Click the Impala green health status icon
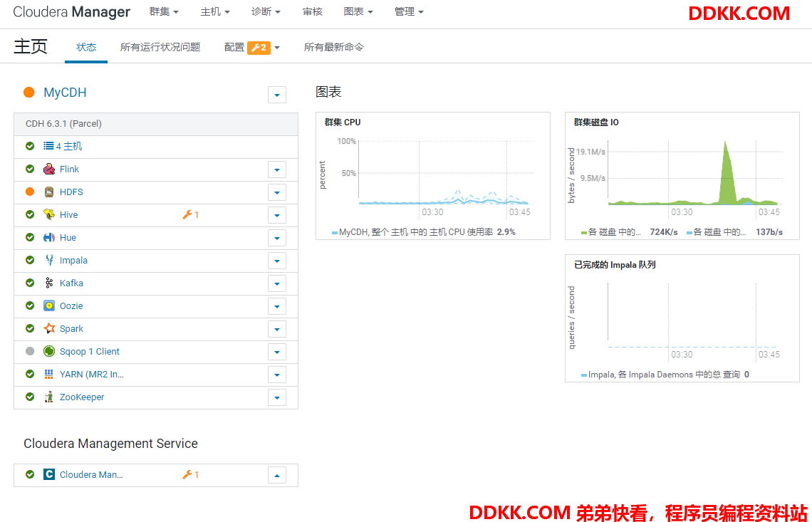Screen dimensions: 812x522 pos(30,260)
